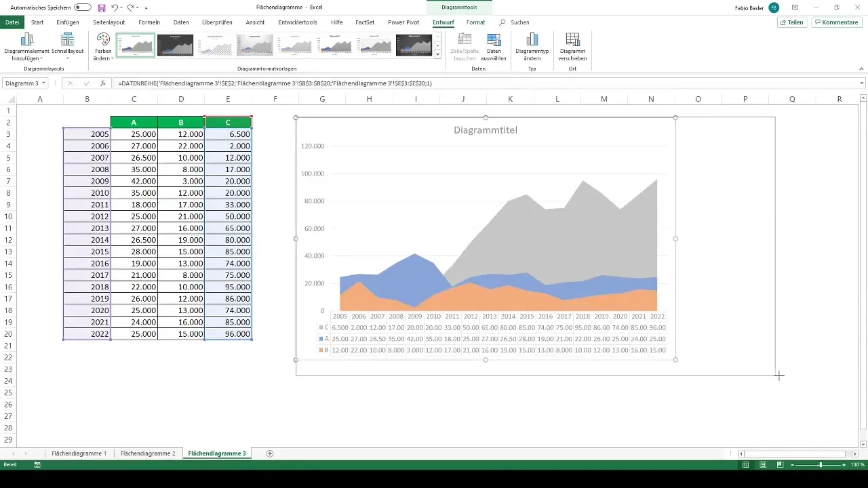
Task: Switch to sheet Flächendiagramme 2
Action: pyautogui.click(x=147, y=453)
